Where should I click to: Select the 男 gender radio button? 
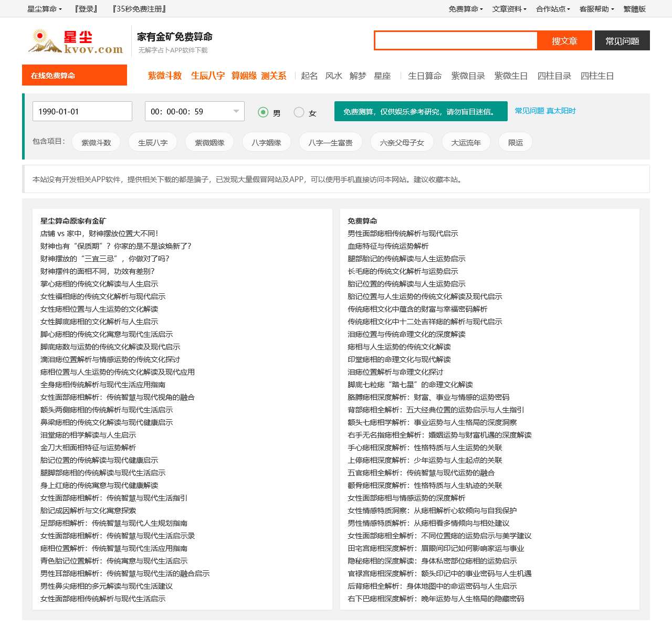tap(261, 112)
